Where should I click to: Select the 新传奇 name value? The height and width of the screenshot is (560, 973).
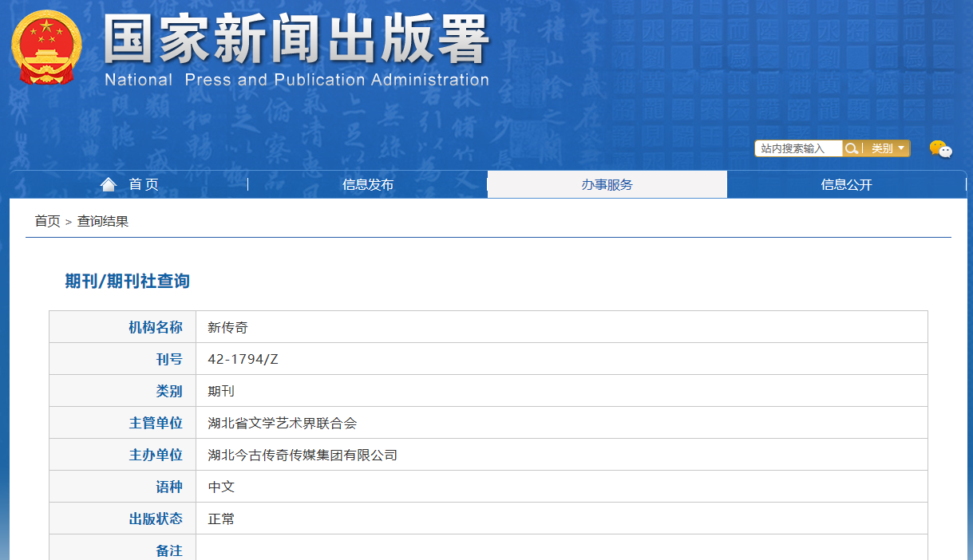coord(228,327)
